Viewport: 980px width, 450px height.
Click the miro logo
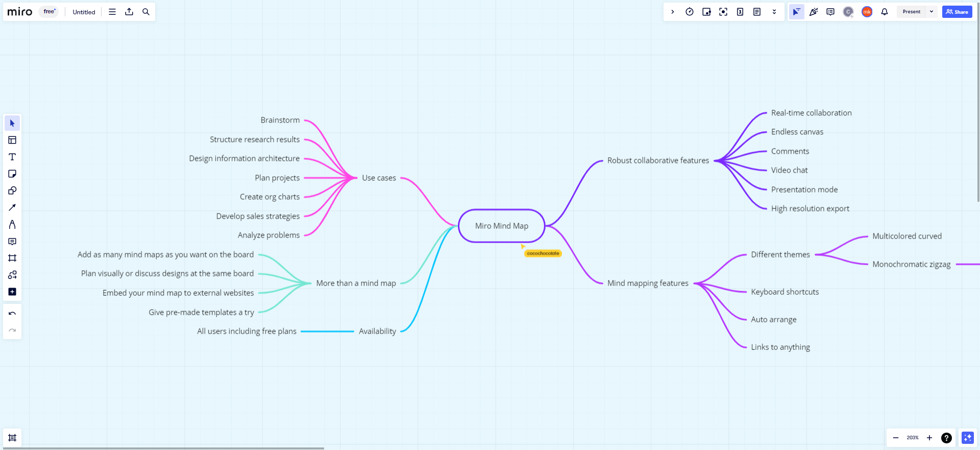point(20,12)
